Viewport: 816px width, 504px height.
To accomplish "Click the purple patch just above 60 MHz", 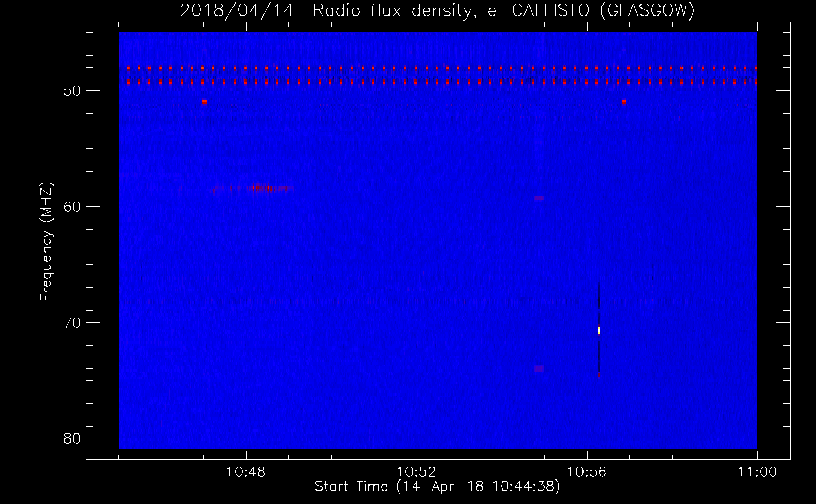I will 539,198.
